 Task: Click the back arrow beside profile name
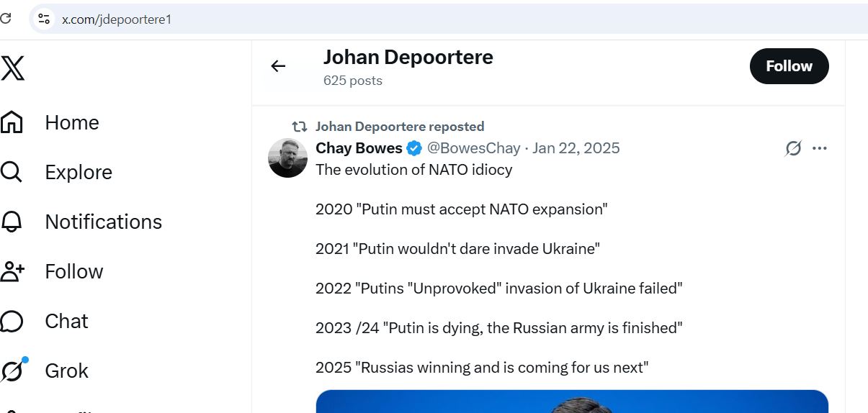(278, 66)
